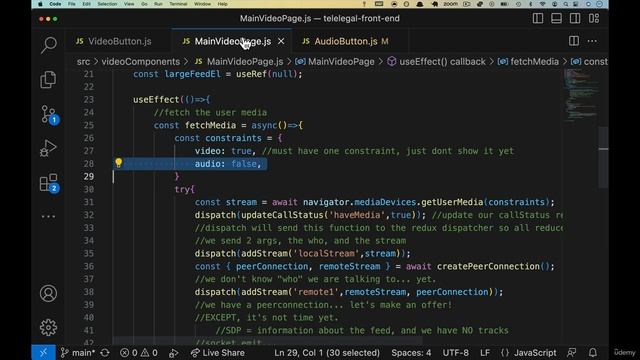Viewport: 640px width, 360px height.
Task: Open Code menu in macOS menu bar
Action: [x=55, y=4]
